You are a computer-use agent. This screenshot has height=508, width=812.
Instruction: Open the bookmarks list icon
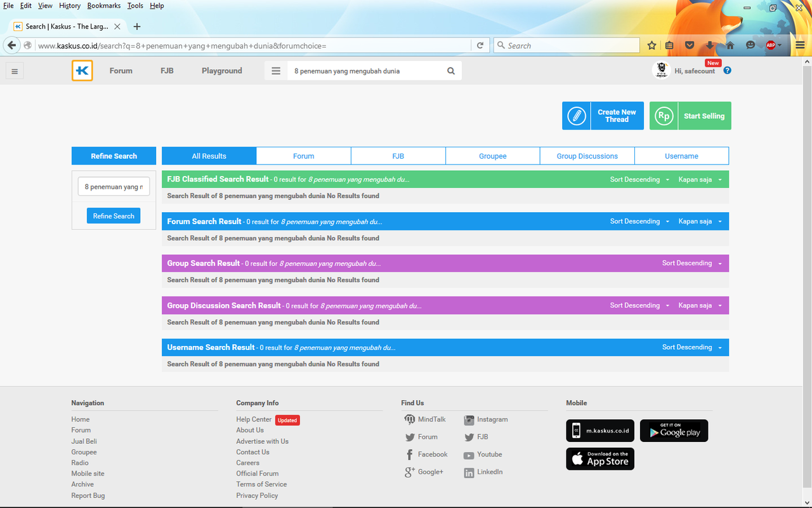click(670, 45)
